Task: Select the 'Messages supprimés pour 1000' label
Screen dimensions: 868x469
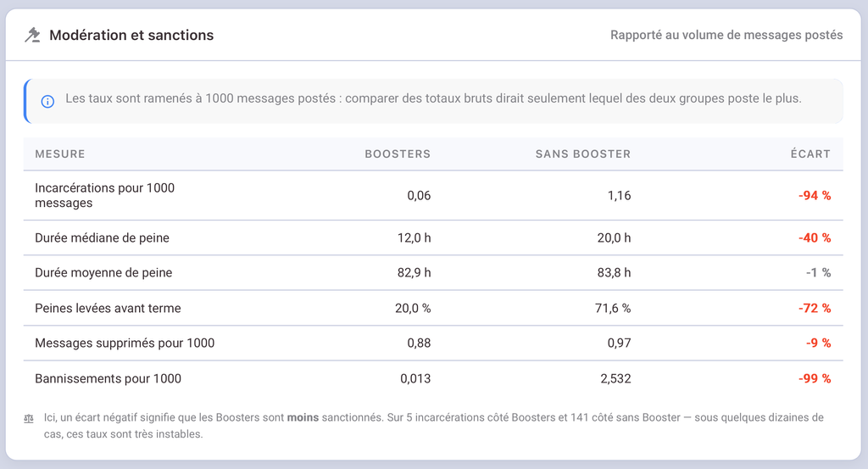Action: point(125,343)
